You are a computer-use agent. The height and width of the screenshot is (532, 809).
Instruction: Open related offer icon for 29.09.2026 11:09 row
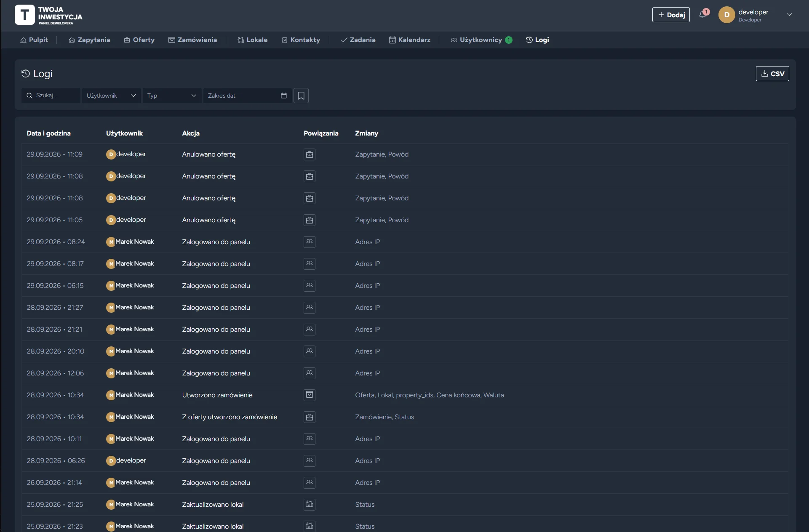click(x=310, y=154)
